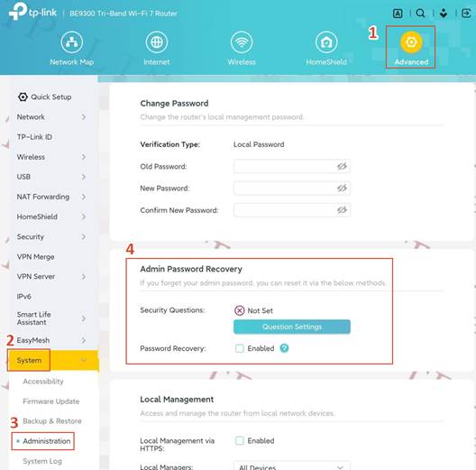Click the tp-link logo
The width and height of the screenshot is (476, 470).
[x=32, y=12]
